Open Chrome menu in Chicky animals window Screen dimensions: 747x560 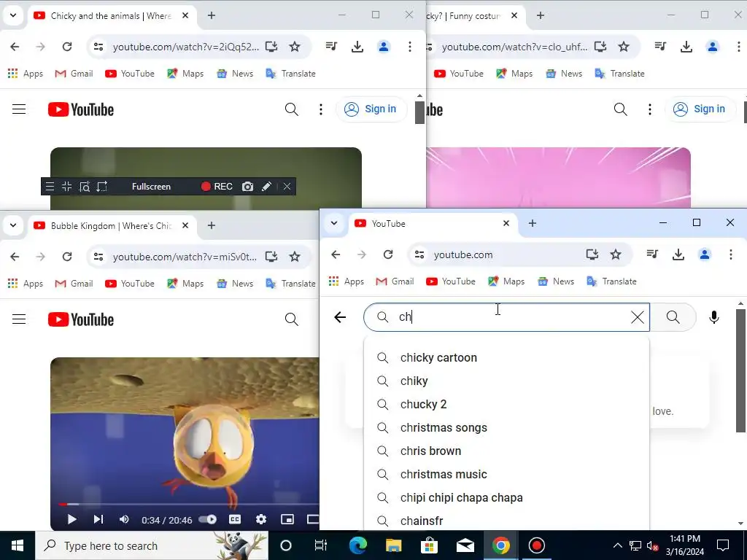[x=410, y=47]
